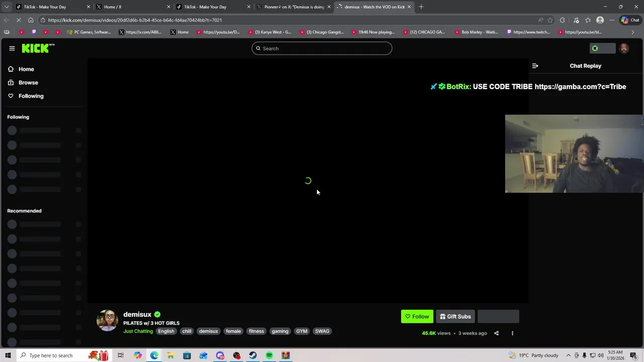This screenshot has width=644, height=362.
Task: Select the English tag
Action: (x=166, y=331)
